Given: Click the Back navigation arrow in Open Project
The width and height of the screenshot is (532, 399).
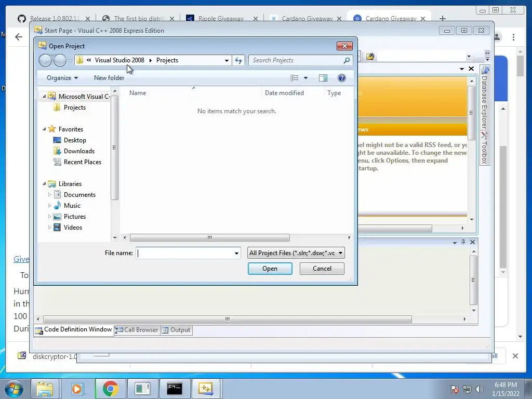Looking at the screenshot, I should click(45, 60).
